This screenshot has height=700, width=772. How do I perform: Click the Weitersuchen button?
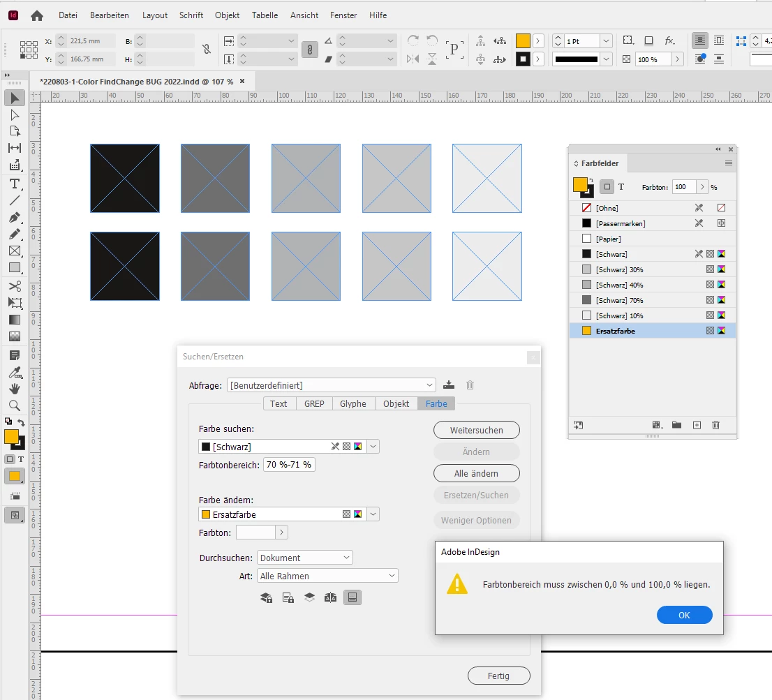(x=477, y=430)
